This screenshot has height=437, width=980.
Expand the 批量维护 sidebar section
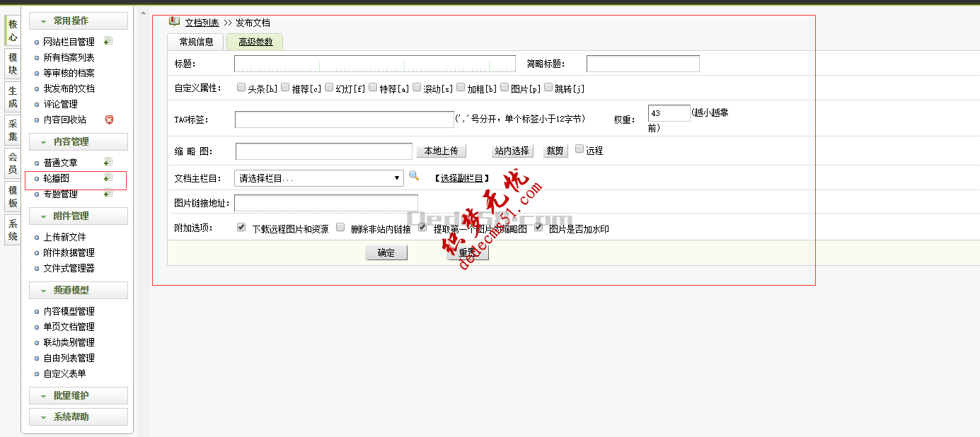coord(78,395)
